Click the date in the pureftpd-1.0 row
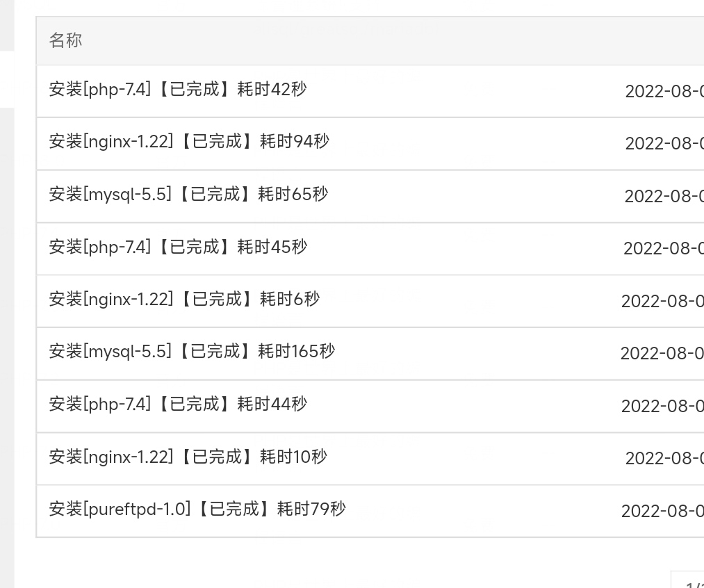 click(663, 512)
